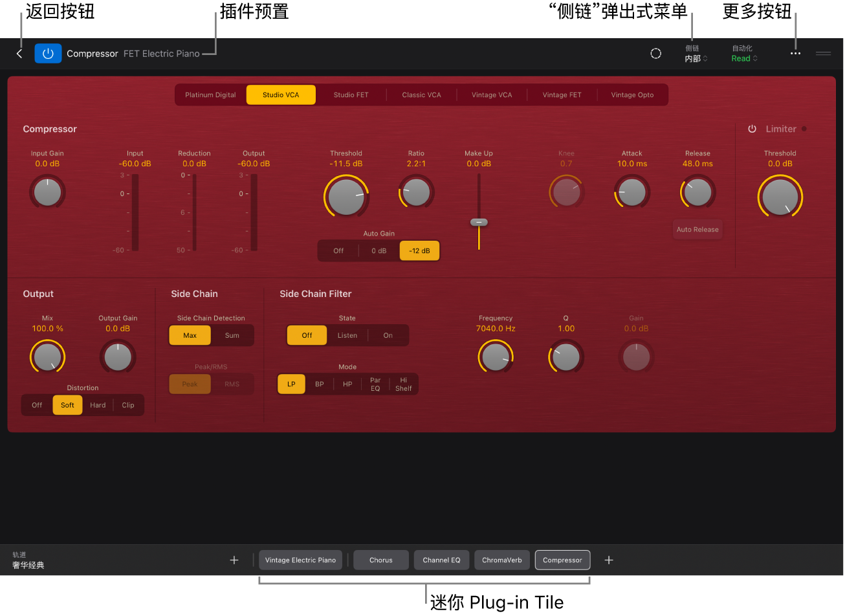Set Distortion to Hard

tap(98, 405)
